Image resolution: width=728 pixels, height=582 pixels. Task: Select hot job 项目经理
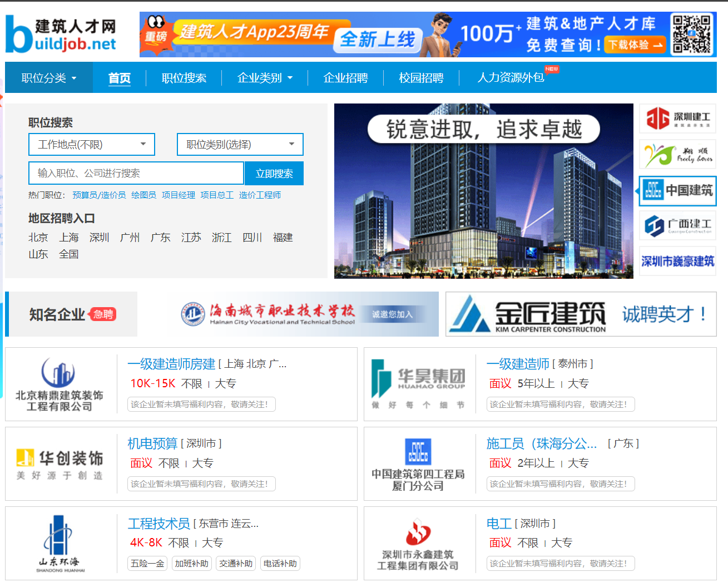click(179, 195)
